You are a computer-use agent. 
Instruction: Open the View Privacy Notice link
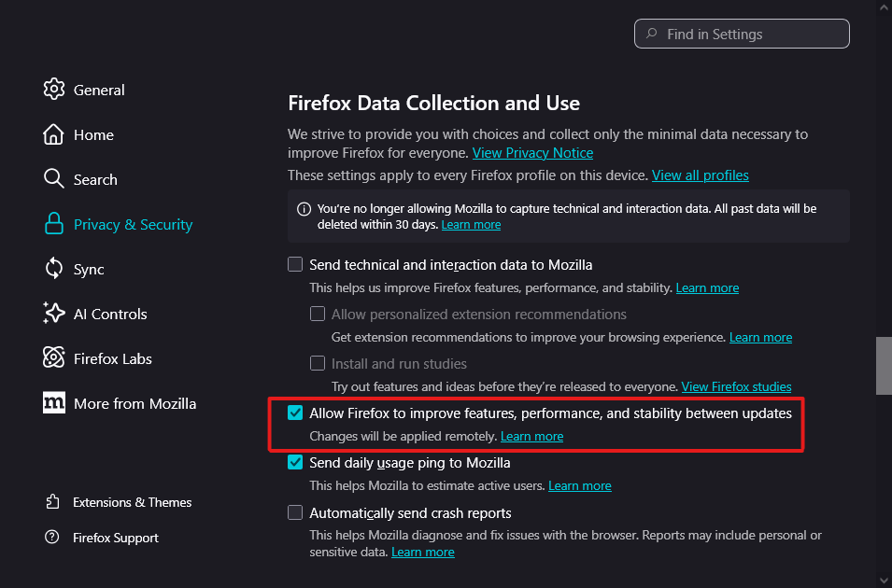click(532, 152)
